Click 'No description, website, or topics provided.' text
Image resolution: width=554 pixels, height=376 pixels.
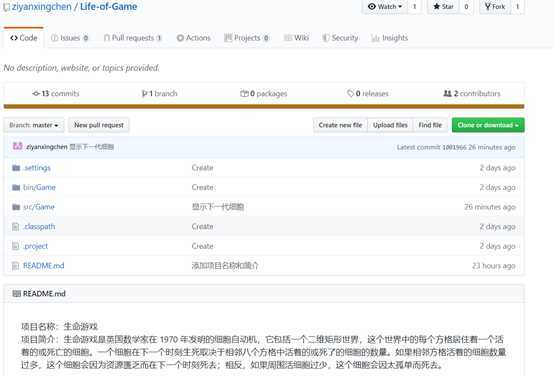pyautogui.click(x=81, y=67)
